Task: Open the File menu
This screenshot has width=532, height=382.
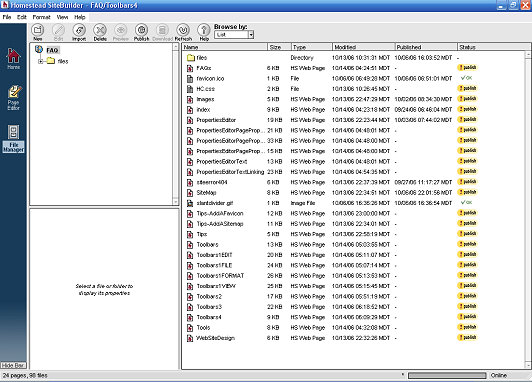Action: tap(7, 17)
